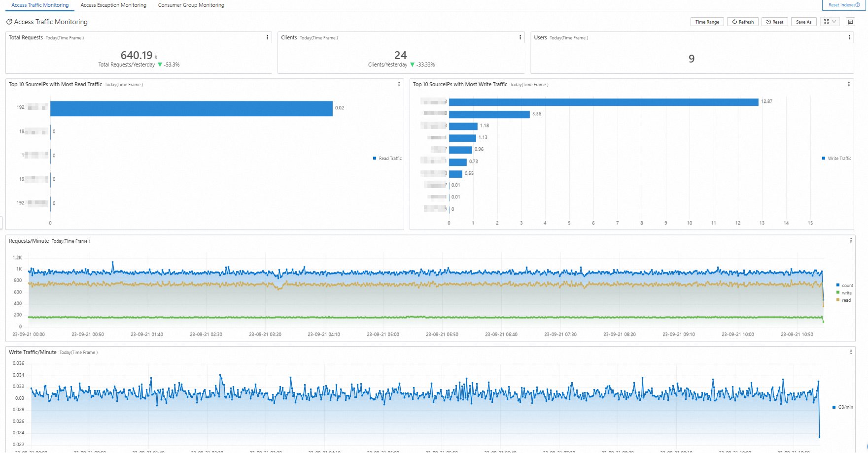Click the fullscreen expand icon
The width and height of the screenshot is (868, 453).
tap(827, 22)
